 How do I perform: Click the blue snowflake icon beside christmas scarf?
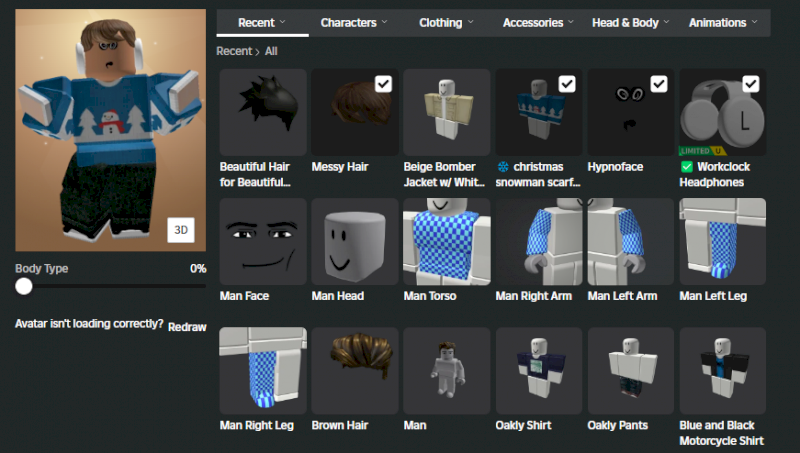503,167
